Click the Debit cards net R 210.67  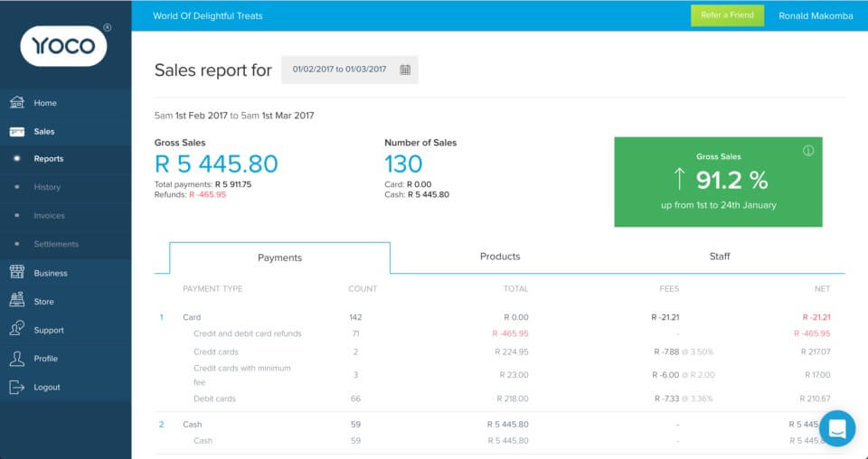(815, 398)
